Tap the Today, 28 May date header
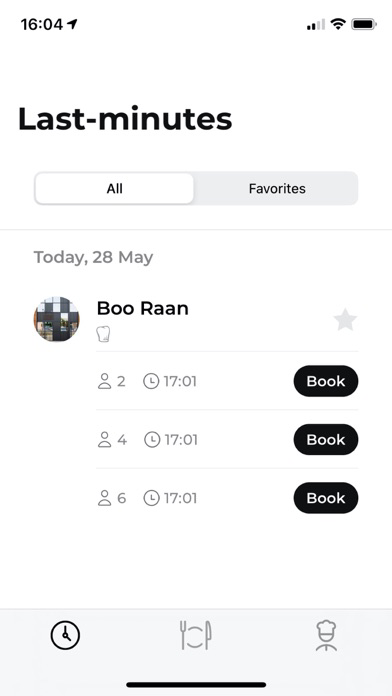Image resolution: width=392 pixels, height=696 pixels. pos(93,257)
